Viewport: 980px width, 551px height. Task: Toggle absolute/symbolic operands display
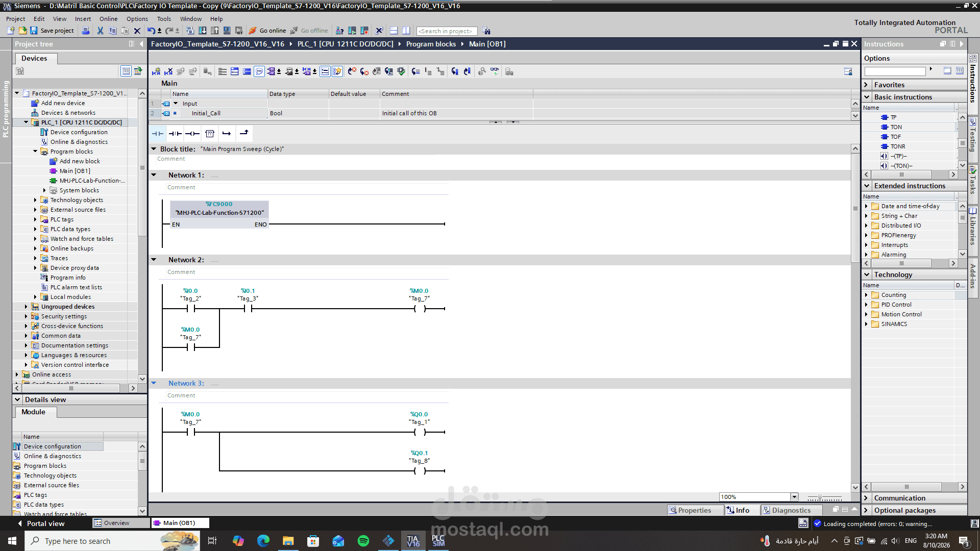tap(271, 71)
